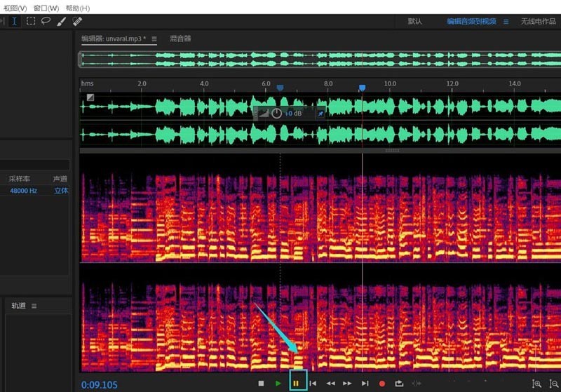Toggle the Skip Selection button
Screen dimensions: 561x392
click(417, 384)
